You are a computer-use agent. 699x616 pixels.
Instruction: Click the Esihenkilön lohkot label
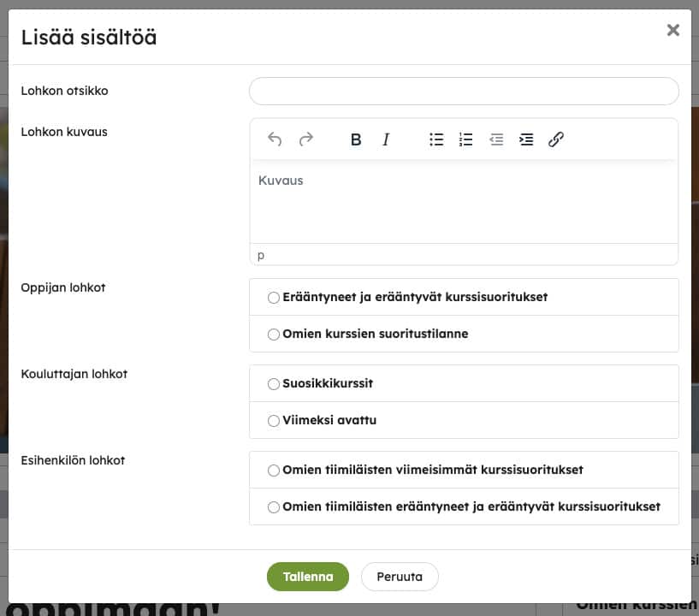(73, 460)
